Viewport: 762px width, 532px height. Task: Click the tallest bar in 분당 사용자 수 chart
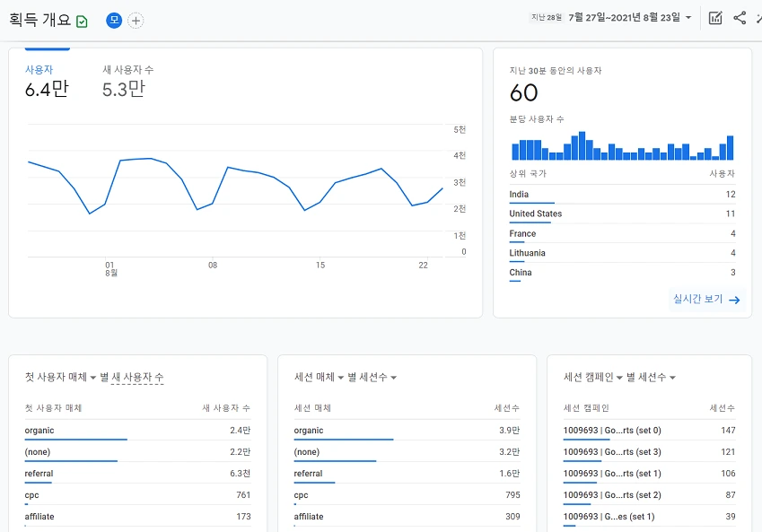click(582, 145)
